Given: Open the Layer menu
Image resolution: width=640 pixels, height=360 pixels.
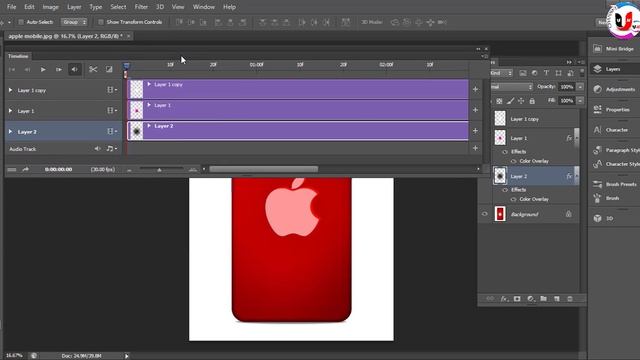Looking at the screenshot, I should [74, 7].
